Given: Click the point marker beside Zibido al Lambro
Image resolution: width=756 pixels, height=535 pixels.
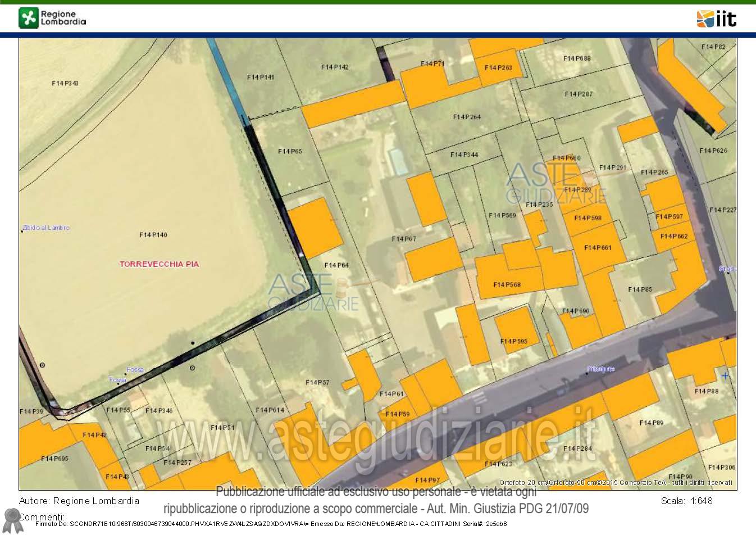Looking at the screenshot, I should [x=22, y=231].
